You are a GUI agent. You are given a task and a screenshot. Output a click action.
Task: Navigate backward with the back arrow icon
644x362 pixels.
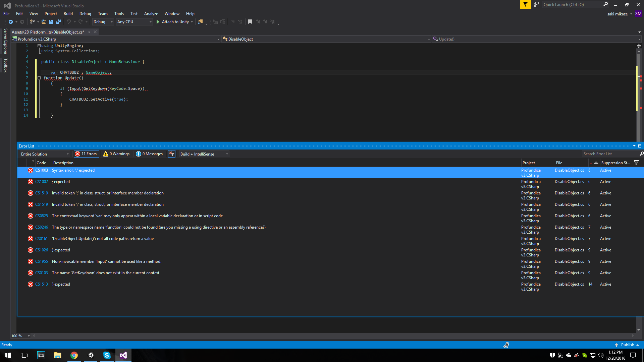click(x=11, y=22)
